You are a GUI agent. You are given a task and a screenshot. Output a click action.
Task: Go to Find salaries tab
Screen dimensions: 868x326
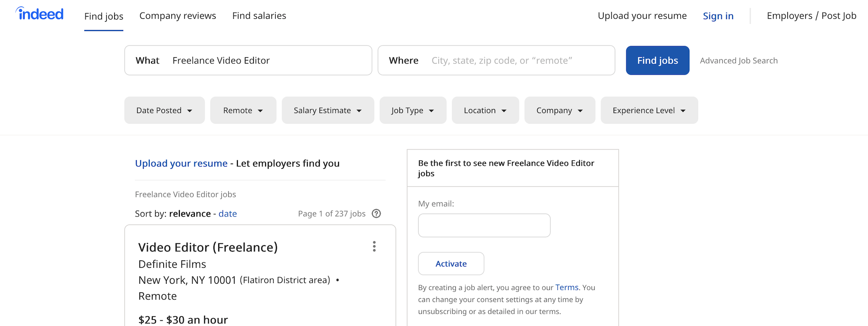(x=259, y=16)
